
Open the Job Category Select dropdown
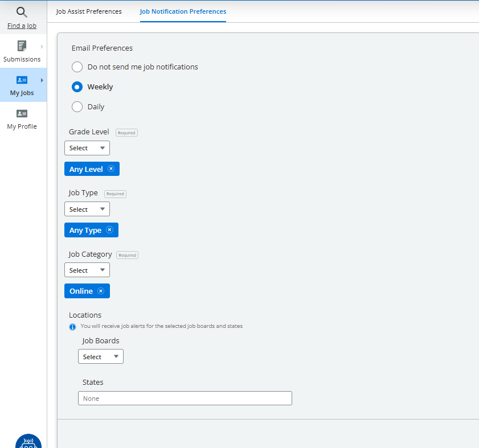[87, 270]
